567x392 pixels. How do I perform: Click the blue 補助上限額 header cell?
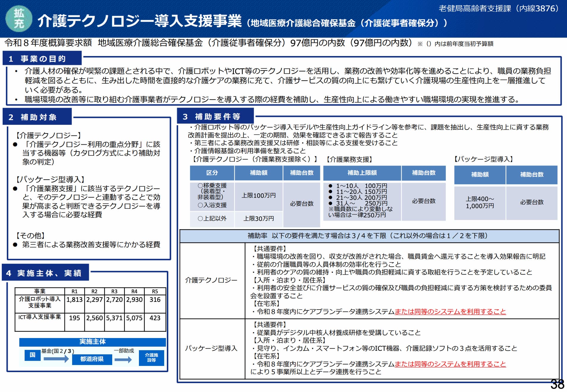[x=362, y=173]
